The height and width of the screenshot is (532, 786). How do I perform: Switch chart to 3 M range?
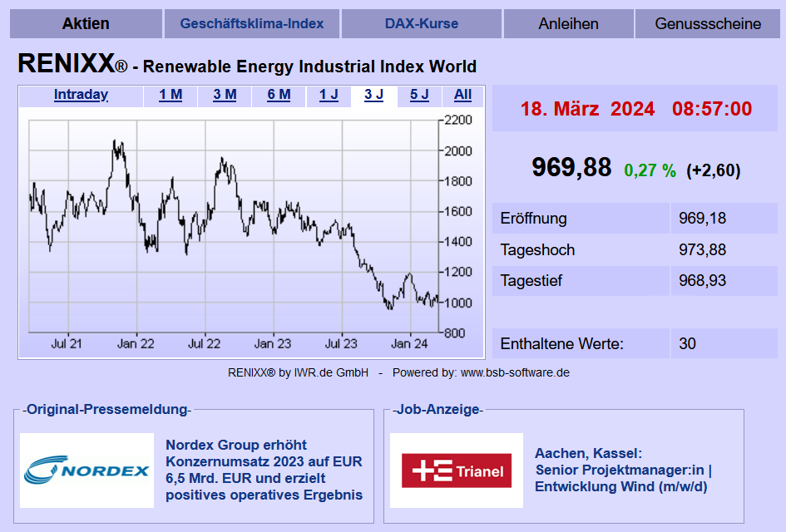point(225,95)
